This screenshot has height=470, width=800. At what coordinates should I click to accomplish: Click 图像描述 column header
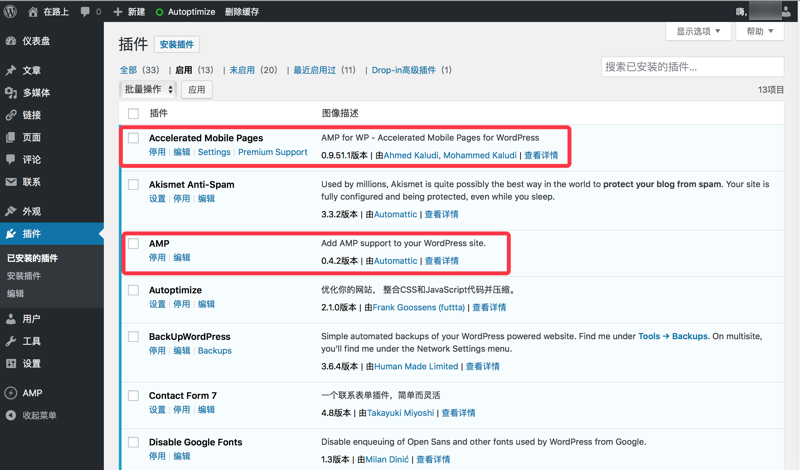click(340, 113)
